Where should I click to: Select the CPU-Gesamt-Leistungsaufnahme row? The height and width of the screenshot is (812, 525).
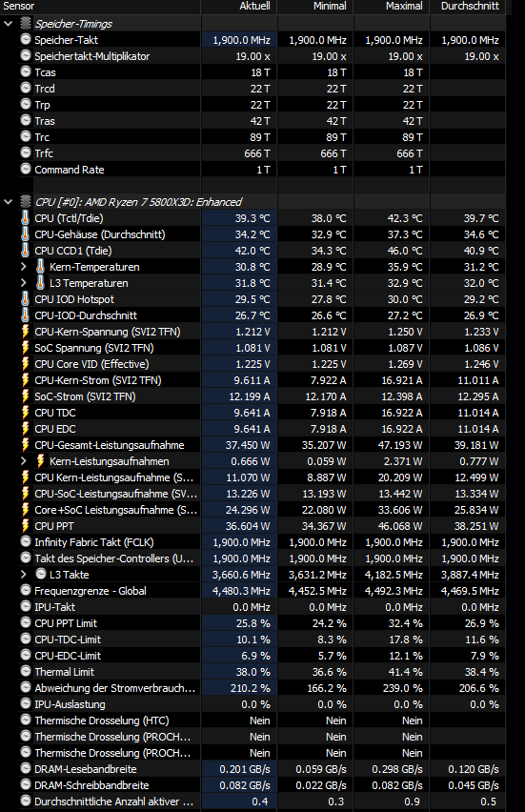pos(252,445)
